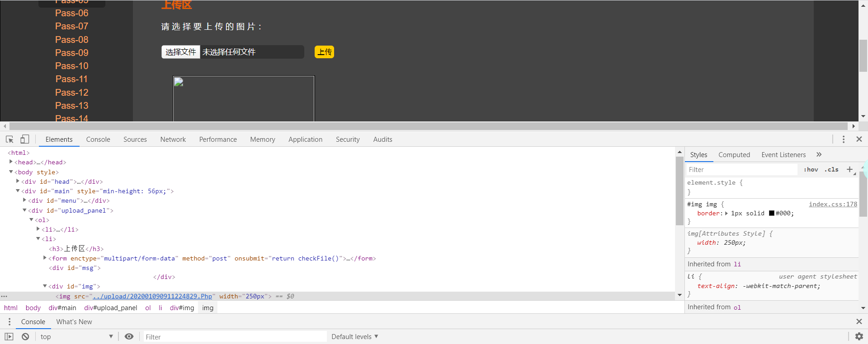Follow the ../upload/...Php src link
The width and height of the screenshot is (868, 344).
pos(152,297)
